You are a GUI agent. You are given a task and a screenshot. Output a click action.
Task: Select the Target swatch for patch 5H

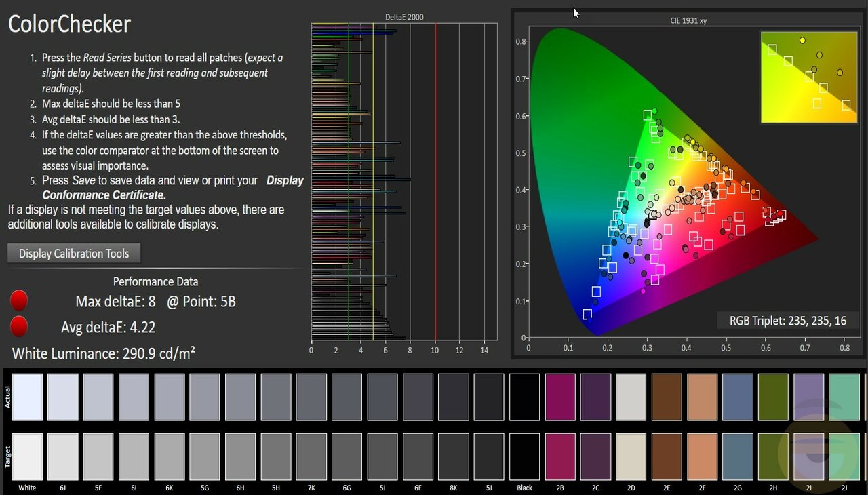(x=276, y=457)
